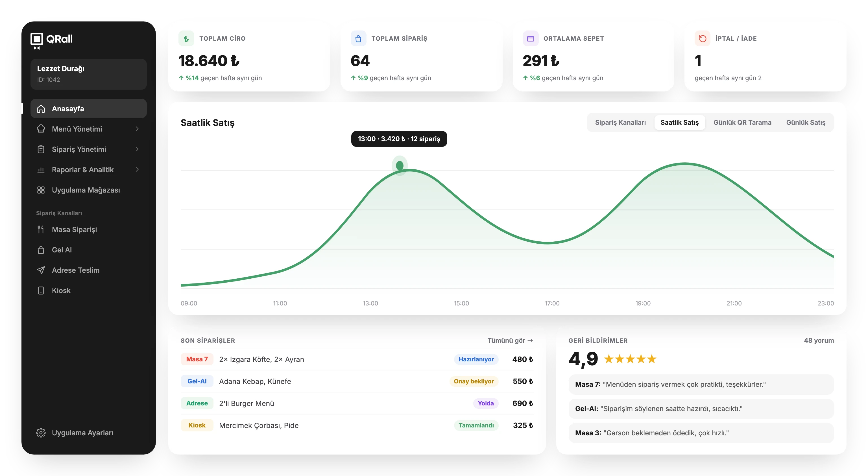Select the Gel-Al order tag

click(197, 381)
